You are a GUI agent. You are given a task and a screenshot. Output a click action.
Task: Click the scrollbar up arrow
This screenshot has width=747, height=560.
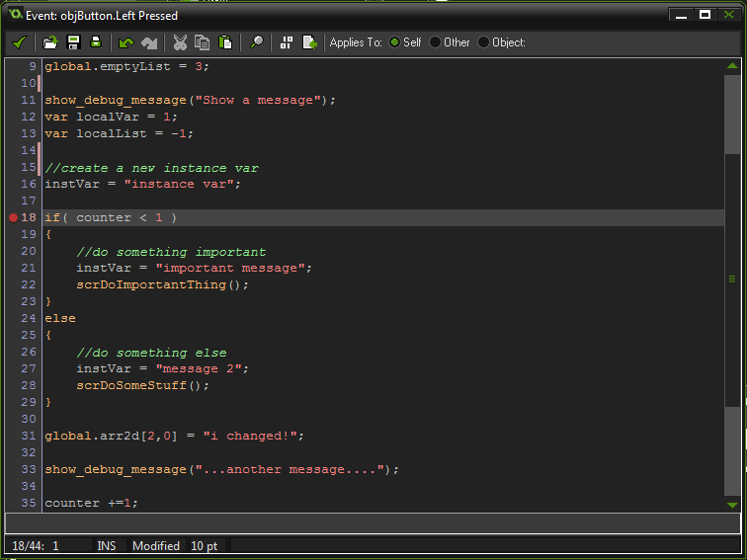733,66
